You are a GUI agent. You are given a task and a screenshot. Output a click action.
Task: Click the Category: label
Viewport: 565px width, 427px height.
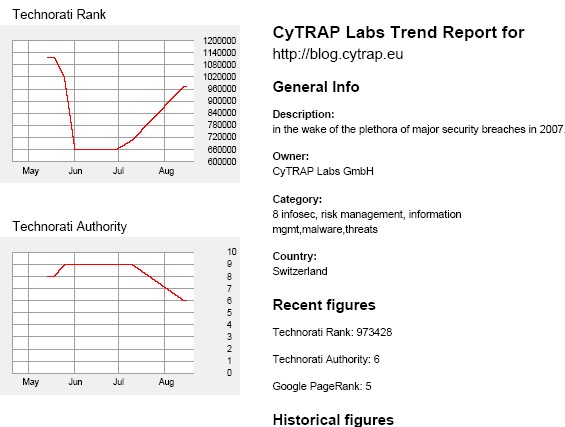point(297,199)
